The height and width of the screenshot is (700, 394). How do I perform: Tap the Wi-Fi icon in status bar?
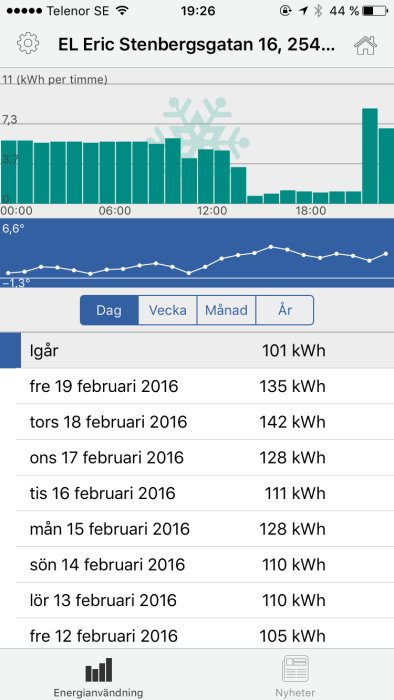point(121,11)
